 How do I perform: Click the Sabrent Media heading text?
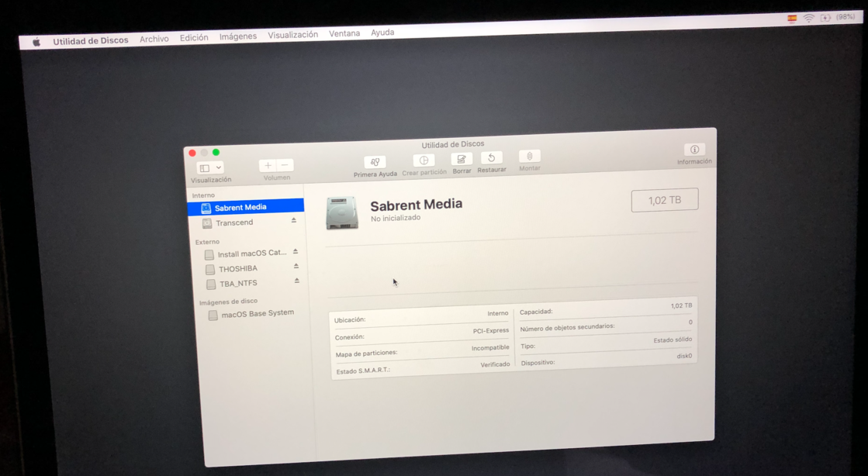click(x=417, y=205)
